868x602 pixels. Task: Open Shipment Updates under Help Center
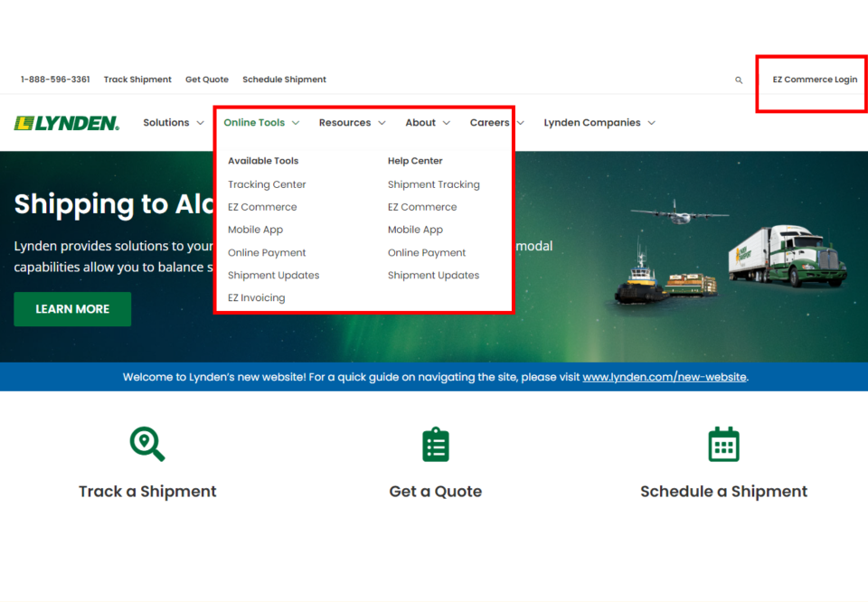pos(433,276)
